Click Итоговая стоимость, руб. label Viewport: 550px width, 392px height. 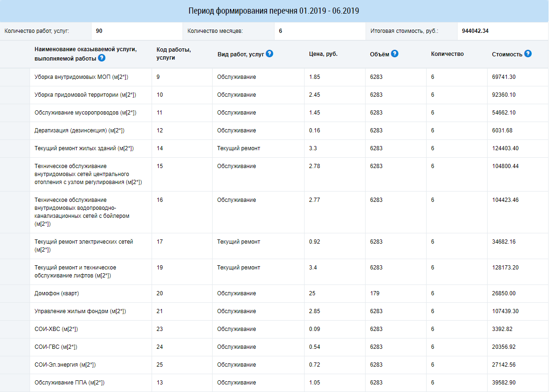tap(404, 31)
